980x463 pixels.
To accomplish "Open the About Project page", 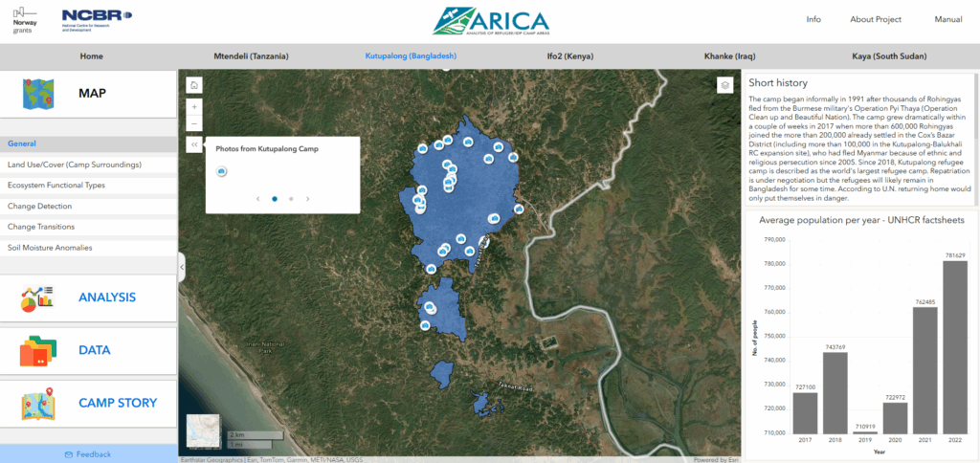I will coord(876,19).
